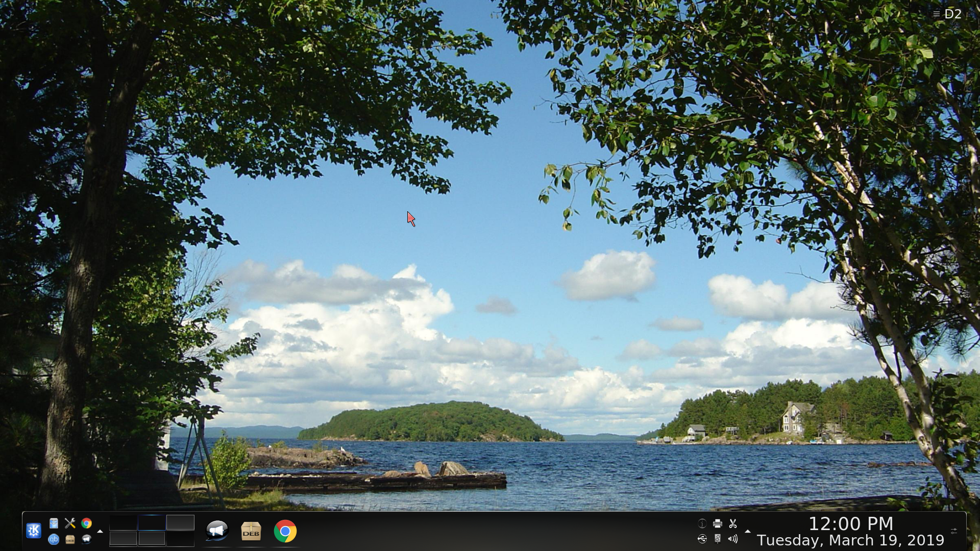Switch to the top-left pager desktop
The image size is (980, 551).
coord(123,522)
